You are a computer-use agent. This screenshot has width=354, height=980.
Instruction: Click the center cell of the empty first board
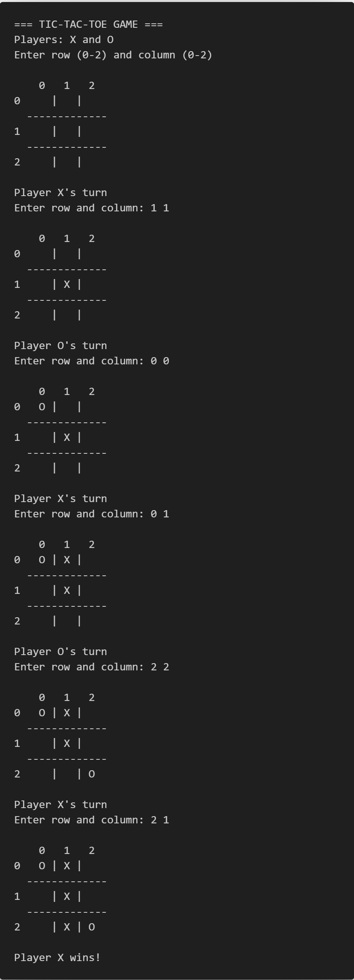(x=67, y=132)
